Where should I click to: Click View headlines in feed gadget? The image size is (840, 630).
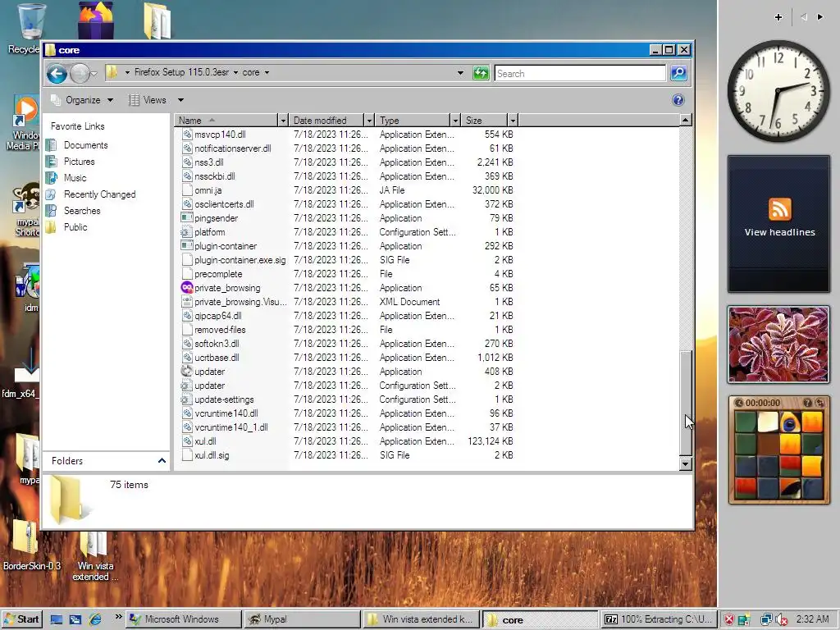click(x=779, y=232)
